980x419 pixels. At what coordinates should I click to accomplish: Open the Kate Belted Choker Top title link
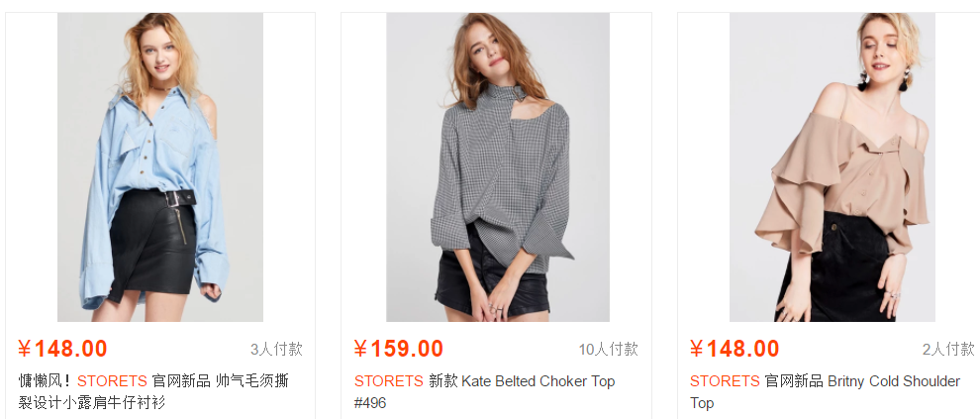539,380
